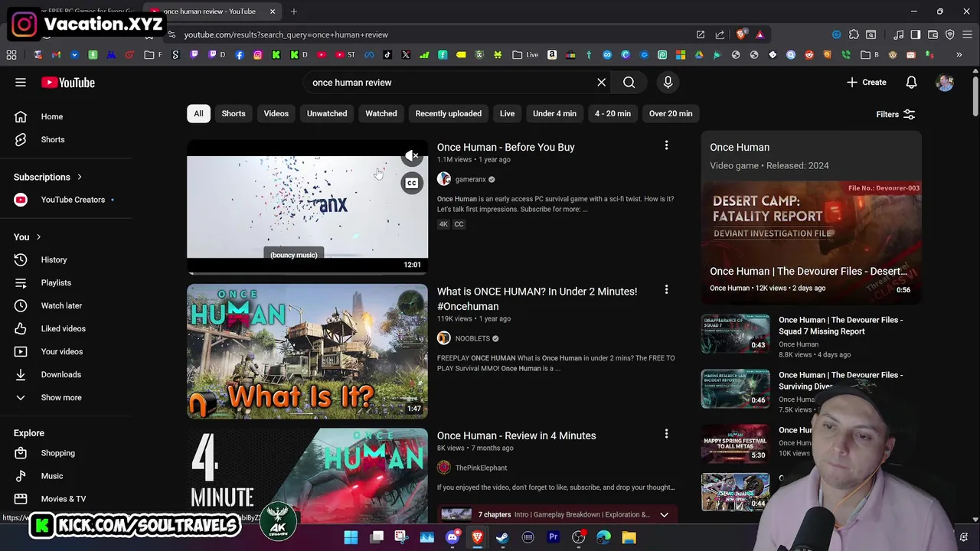Start voice search with microphone icon
This screenshot has height=551, width=980.
point(668,83)
